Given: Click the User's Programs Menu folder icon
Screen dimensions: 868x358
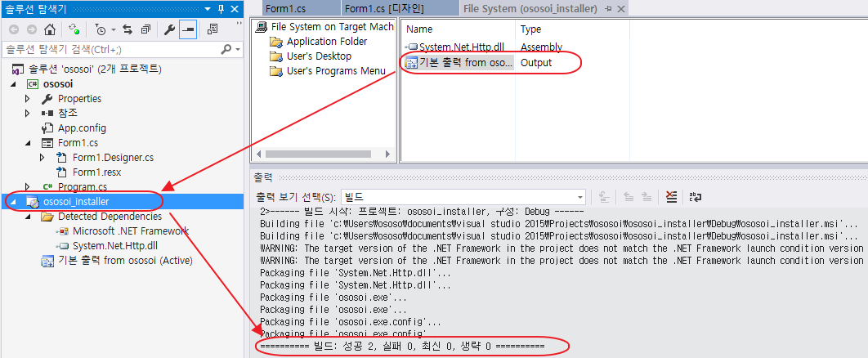Looking at the screenshot, I should coord(275,71).
